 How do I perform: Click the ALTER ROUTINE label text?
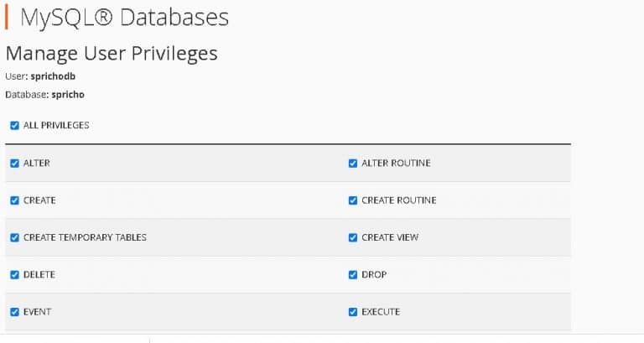[x=396, y=163]
